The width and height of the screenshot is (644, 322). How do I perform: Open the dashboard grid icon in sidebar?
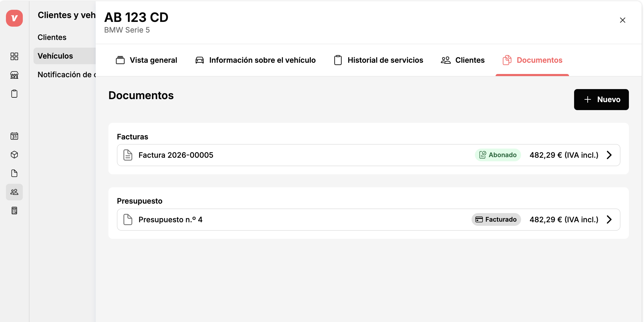pos(14,56)
